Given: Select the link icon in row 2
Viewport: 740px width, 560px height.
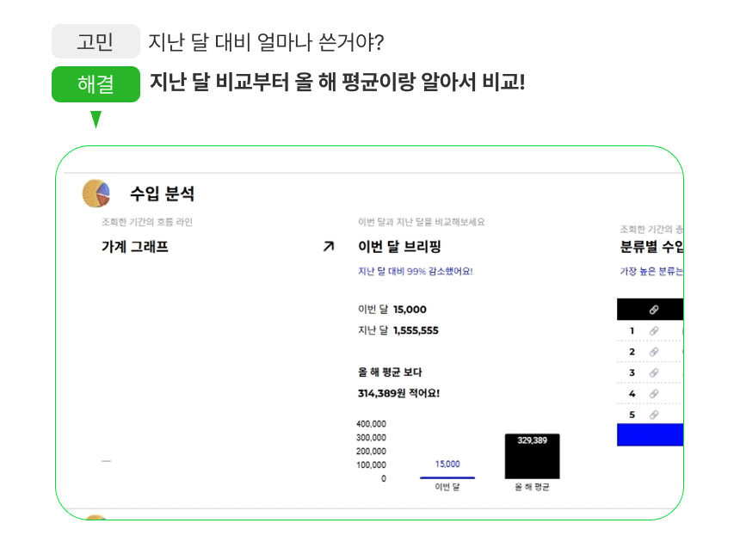Looking at the screenshot, I should tap(654, 352).
